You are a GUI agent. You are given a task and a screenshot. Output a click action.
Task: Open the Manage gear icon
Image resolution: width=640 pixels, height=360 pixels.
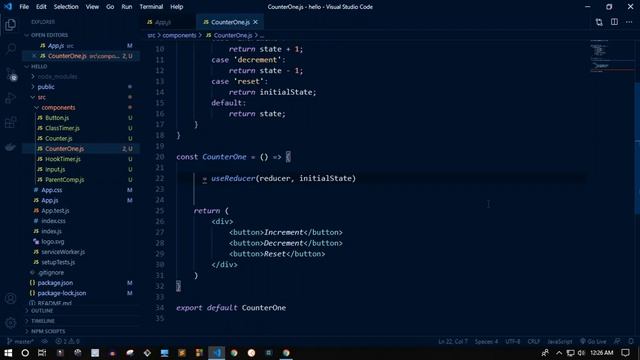[11, 323]
